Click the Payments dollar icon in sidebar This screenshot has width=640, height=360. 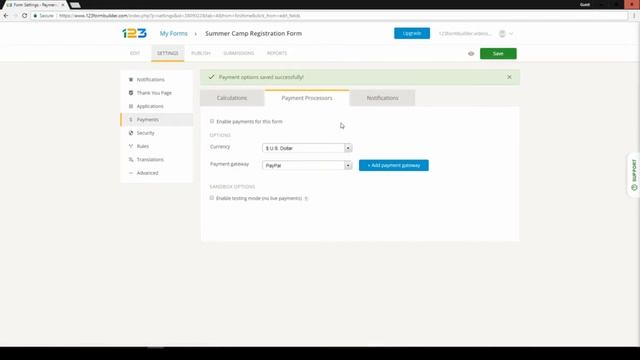pos(131,120)
